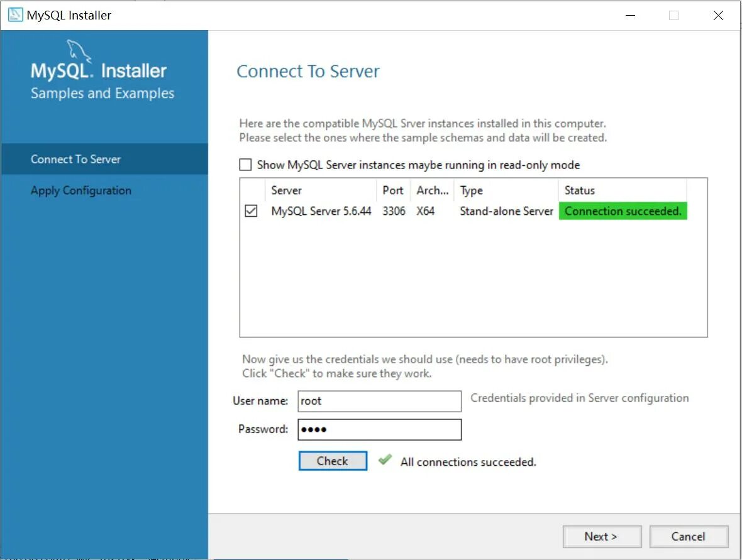Screen dimensions: 742x560
Task: Enable showing read-only mode server instances
Action: coord(245,165)
